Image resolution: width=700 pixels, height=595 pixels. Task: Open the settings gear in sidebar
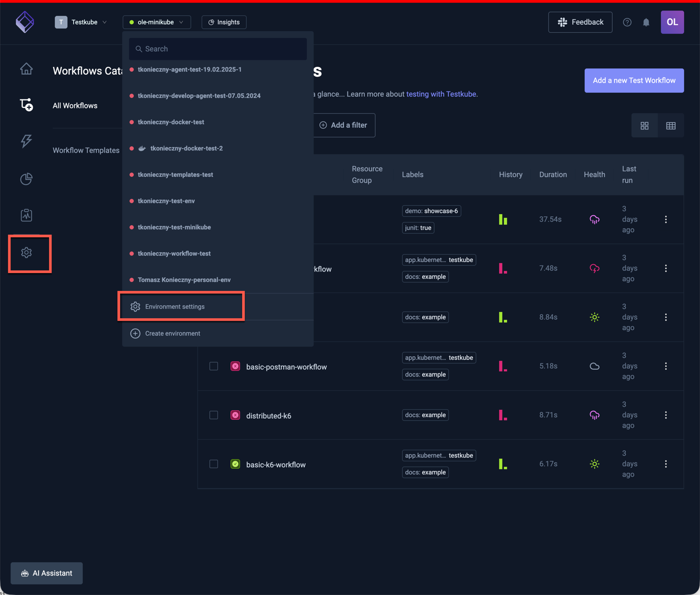tap(26, 253)
